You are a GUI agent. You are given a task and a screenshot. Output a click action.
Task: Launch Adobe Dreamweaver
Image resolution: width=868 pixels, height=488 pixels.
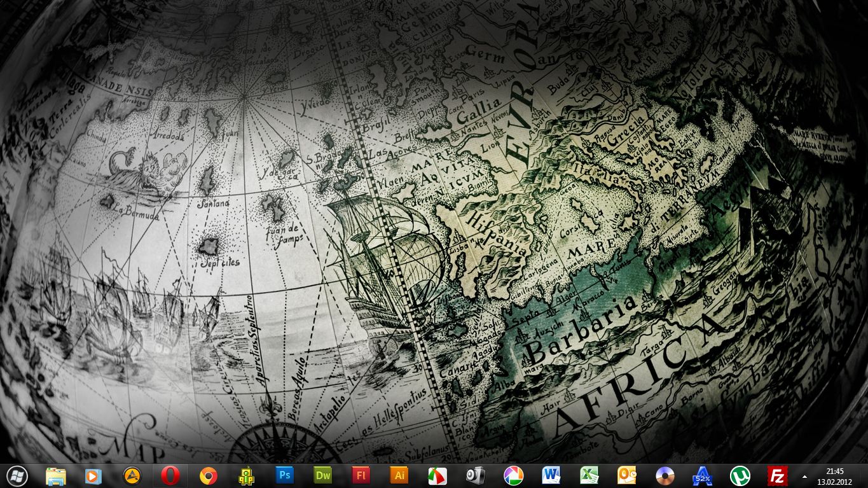tap(322, 475)
